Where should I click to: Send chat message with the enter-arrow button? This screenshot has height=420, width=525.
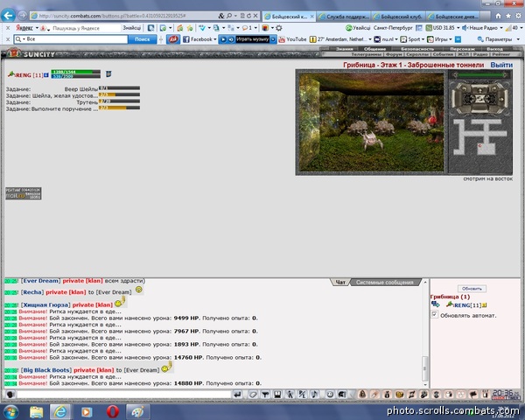(237, 395)
